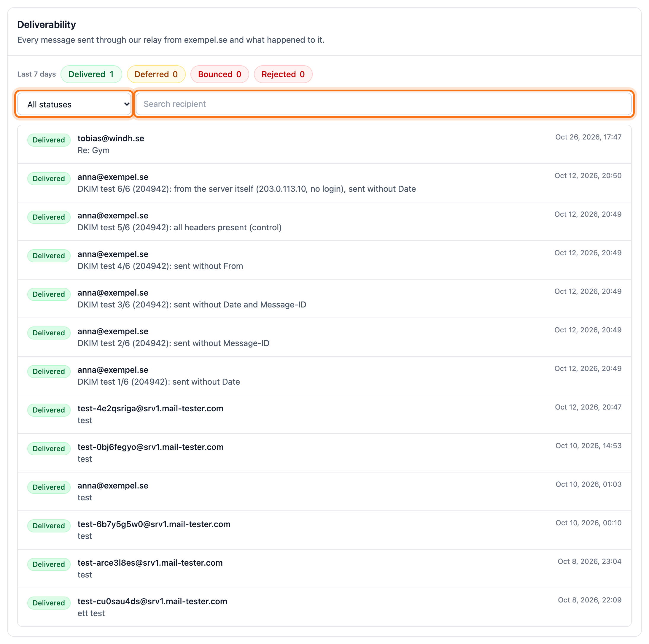Screen dimensions: 649x644
Task: Click the Search recipient input field
Action: [x=384, y=104]
